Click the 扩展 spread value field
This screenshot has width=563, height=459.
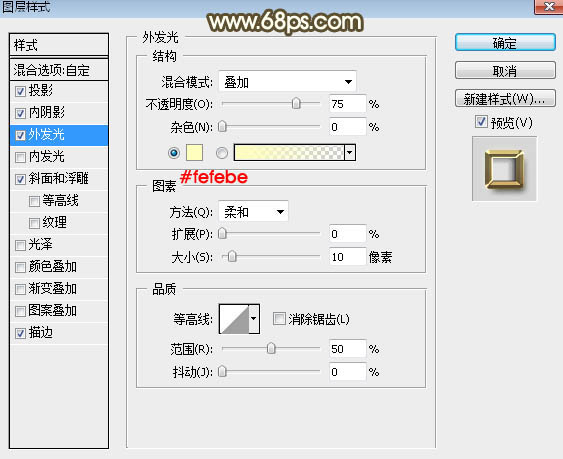(x=348, y=234)
